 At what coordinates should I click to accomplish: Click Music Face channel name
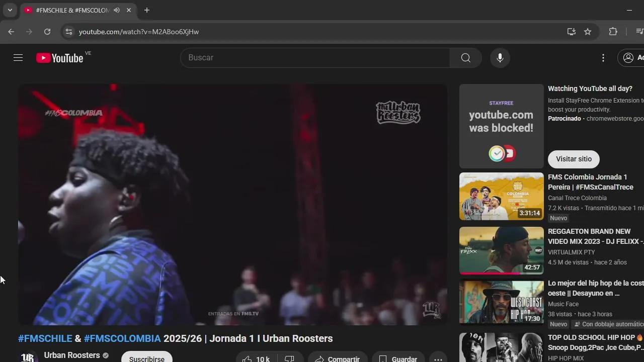pos(563,304)
